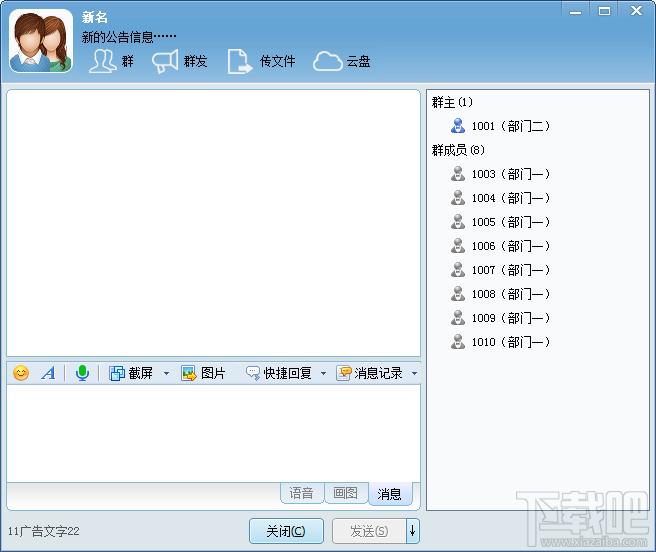656x552 pixels.
Task: Switch to the 语音 tab
Action: click(302, 493)
